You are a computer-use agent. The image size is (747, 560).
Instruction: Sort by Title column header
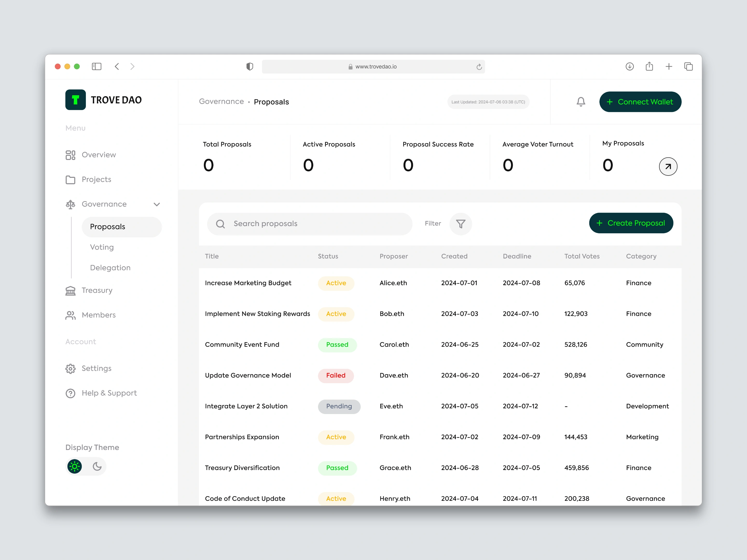coord(212,256)
